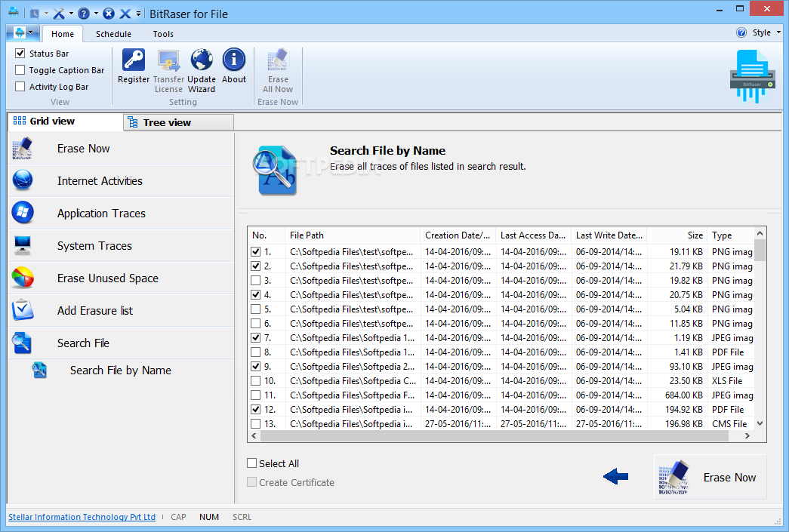Select the Grid view tab

click(x=66, y=121)
